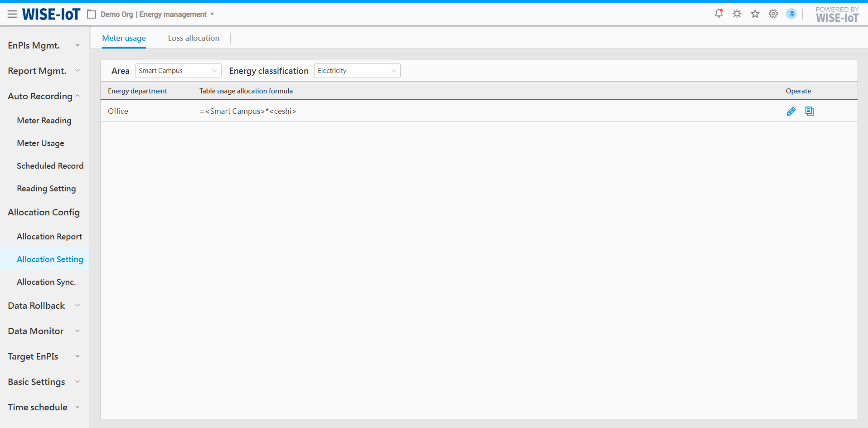The image size is (868, 428).
Task: Collapse the Auto Recording section
Action: [x=44, y=96]
